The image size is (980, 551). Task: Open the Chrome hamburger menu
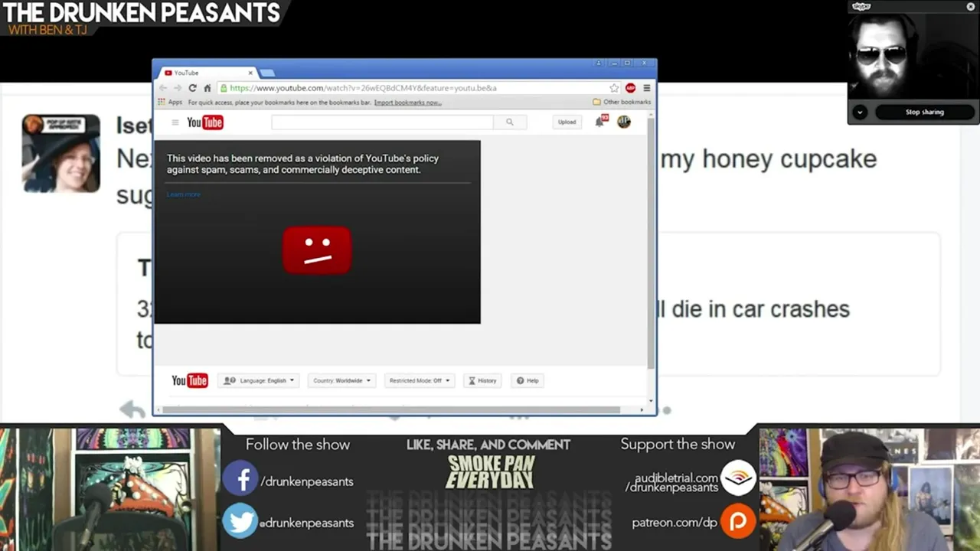point(646,88)
